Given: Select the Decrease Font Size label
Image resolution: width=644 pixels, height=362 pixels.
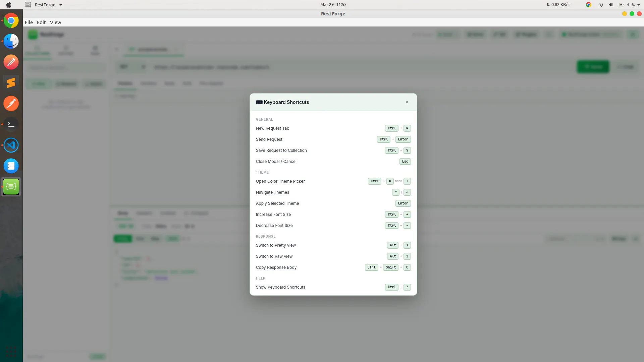Looking at the screenshot, I should (274, 226).
